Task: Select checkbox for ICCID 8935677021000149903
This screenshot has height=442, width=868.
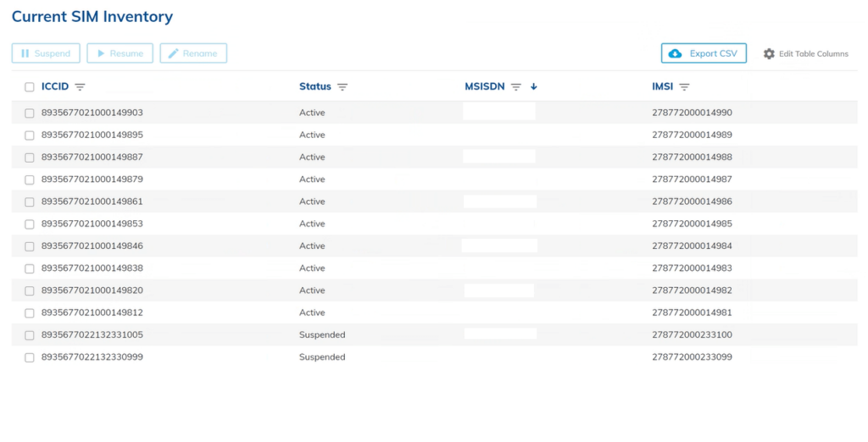Action: tap(30, 113)
